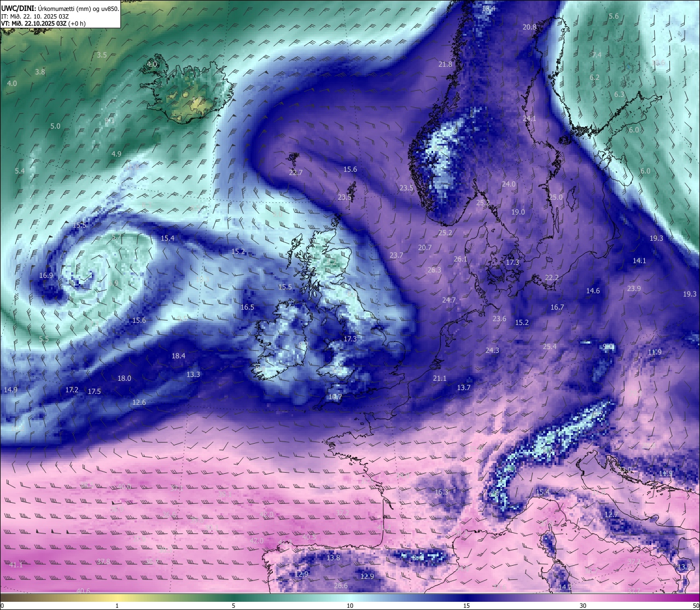The height and width of the screenshot is (610, 700).
Task: Pick the '24.0' value label
Action: tap(509, 184)
